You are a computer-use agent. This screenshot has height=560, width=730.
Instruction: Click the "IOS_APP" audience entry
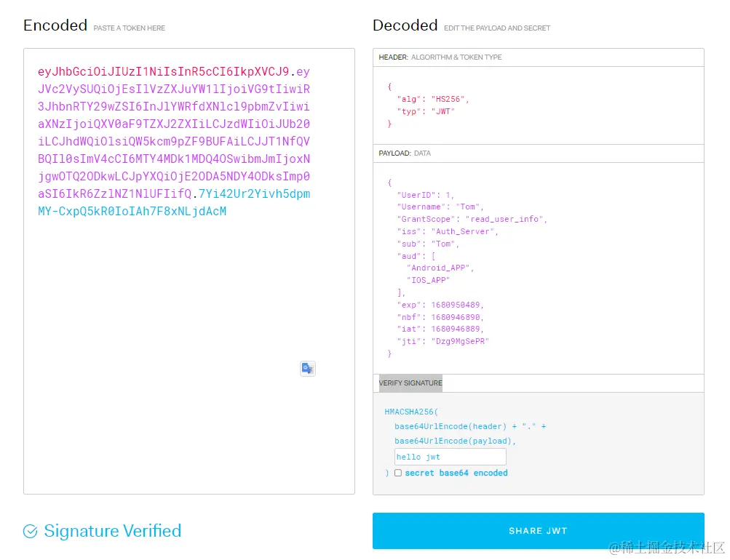(428, 280)
